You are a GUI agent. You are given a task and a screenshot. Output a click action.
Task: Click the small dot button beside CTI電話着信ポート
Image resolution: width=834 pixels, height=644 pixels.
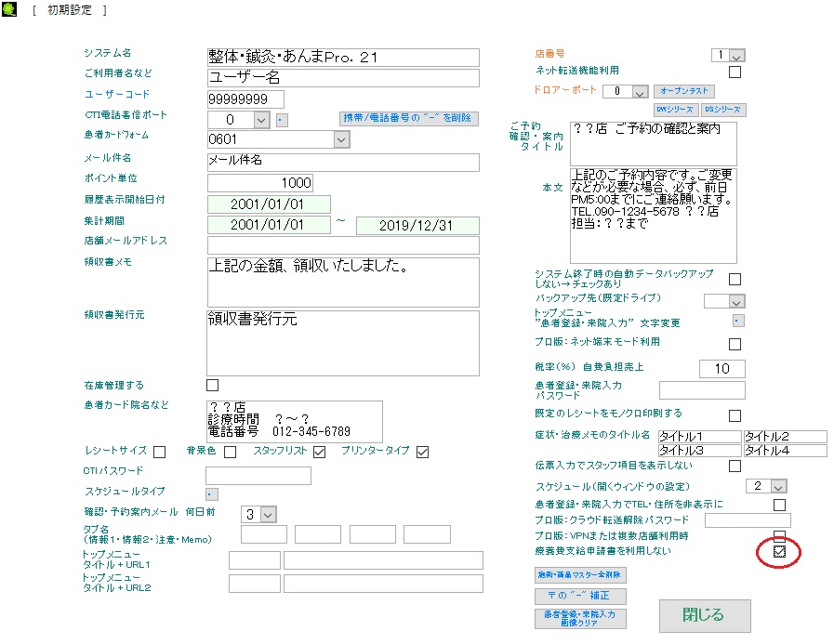coord(283,120)
